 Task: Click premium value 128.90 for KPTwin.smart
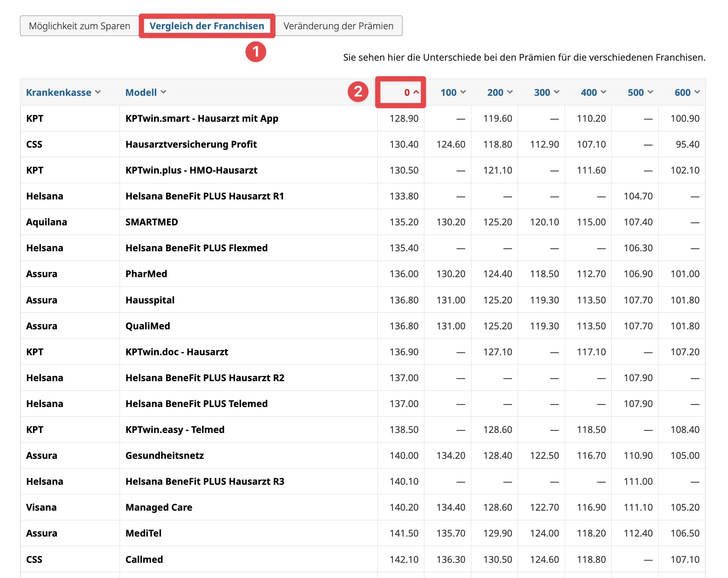tap(404, 118)
